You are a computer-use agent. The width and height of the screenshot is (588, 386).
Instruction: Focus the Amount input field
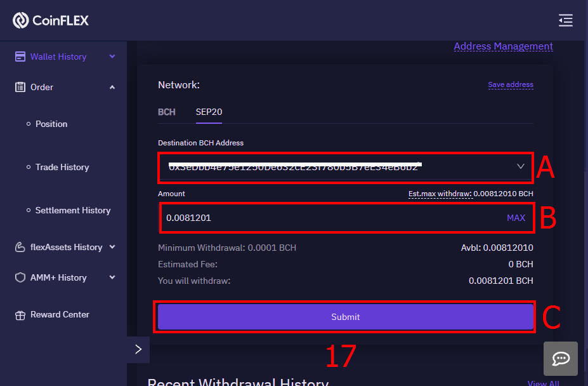click(x=345, y=218)
